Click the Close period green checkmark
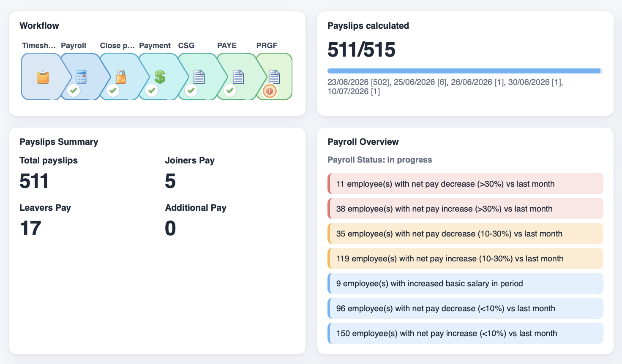Viewport: 622px width, 364px height. point(112,90)
